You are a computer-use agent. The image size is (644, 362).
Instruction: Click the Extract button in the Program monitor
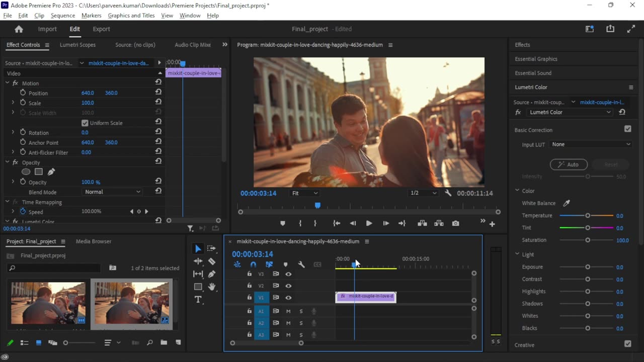[439, 223]
